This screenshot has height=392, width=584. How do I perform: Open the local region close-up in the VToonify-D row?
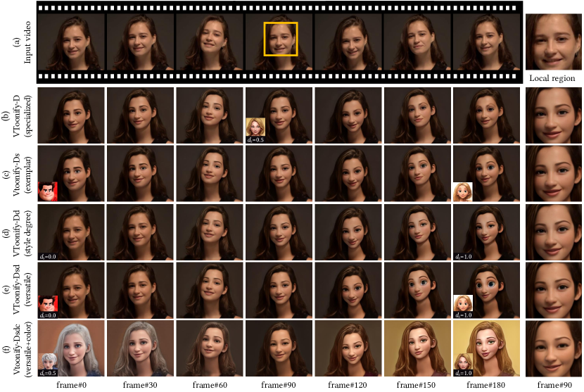[554, 115]
